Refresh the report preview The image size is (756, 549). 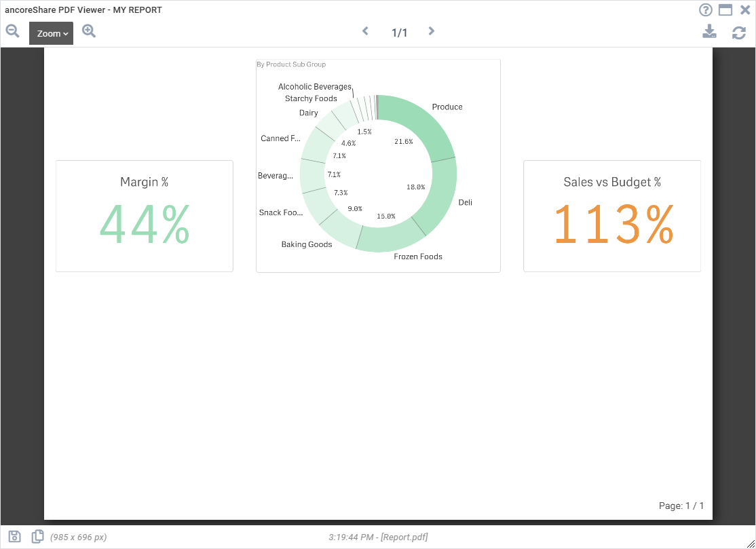(738, 33)
